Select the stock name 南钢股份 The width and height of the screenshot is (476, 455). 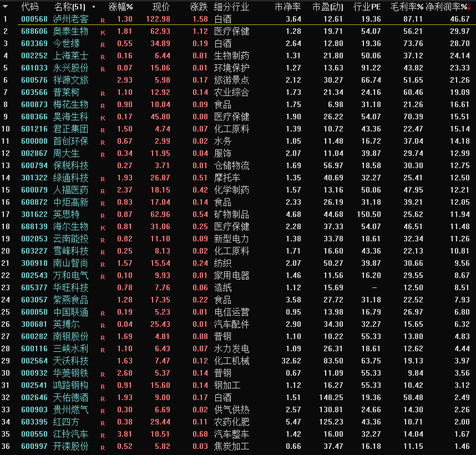[x=71, y=336]
